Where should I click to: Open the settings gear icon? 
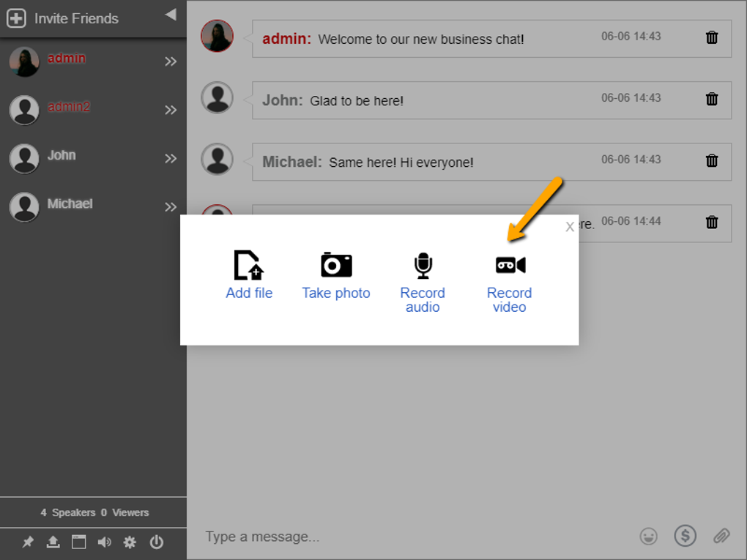click(130, 542)
